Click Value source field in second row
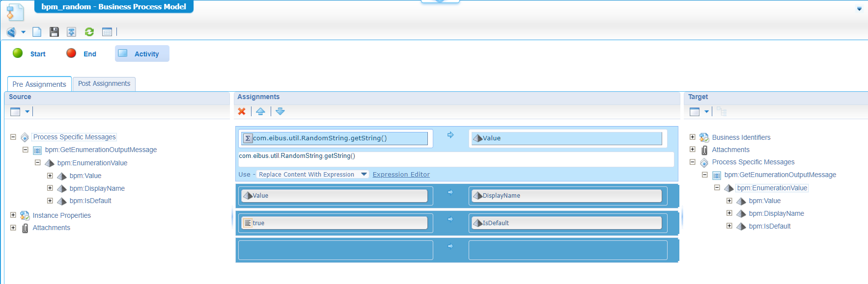This screenshot has height=284, width=868. point(334,196)
